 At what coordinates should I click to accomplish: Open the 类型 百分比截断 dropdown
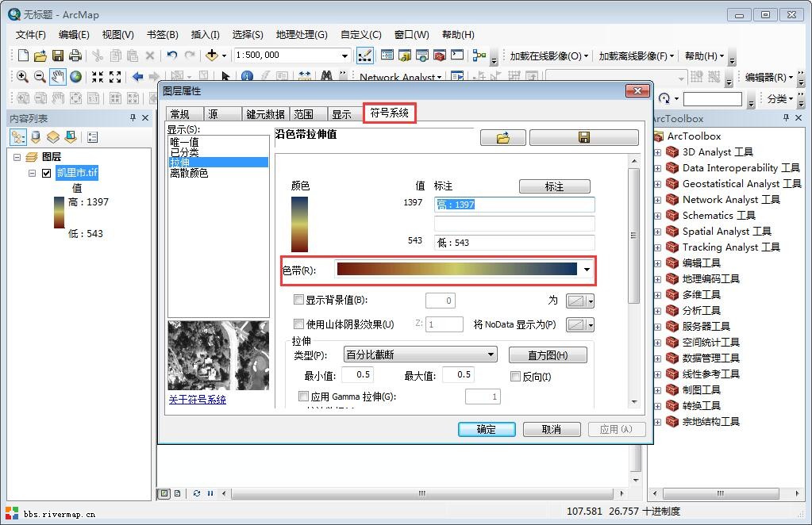[491, 354]
